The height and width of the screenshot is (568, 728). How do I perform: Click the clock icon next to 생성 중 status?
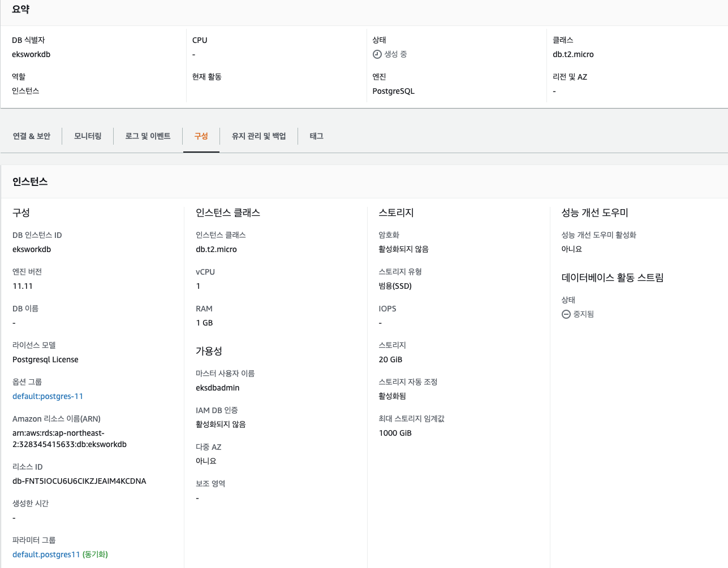tap(377, 54)
